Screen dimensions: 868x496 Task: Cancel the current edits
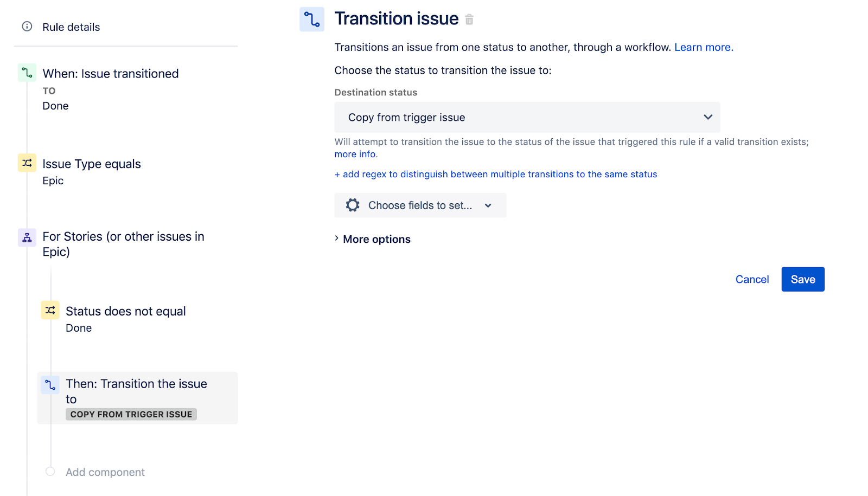coord(752,279)
